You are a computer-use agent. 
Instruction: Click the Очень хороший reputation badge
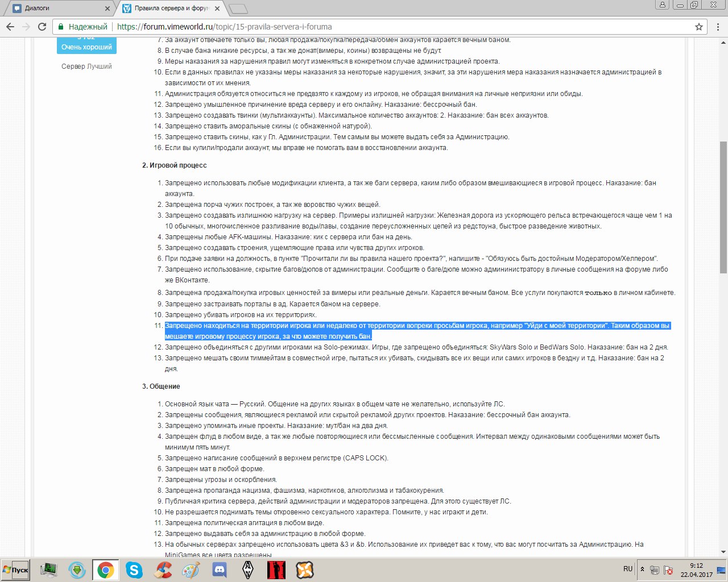tap(86, 47)
